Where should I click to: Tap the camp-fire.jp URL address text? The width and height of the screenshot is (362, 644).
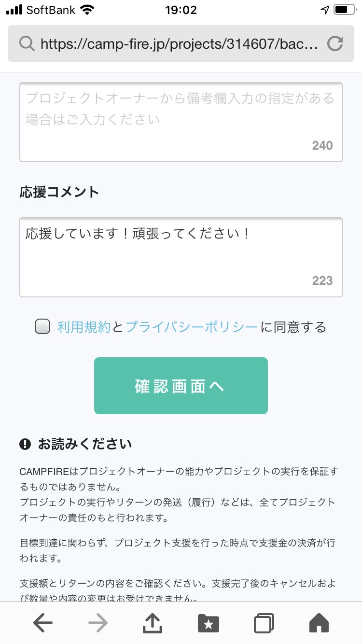[x=179, y=44]
